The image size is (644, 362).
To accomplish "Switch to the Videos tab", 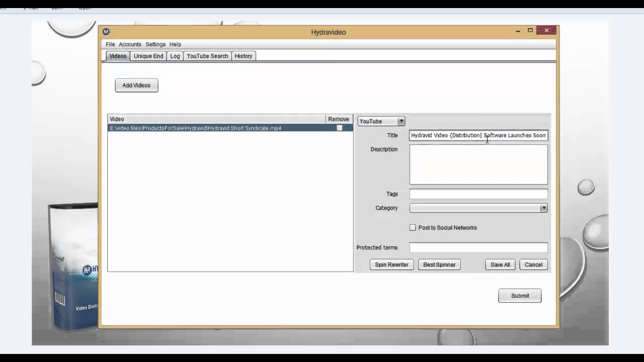I will point(118,56).
